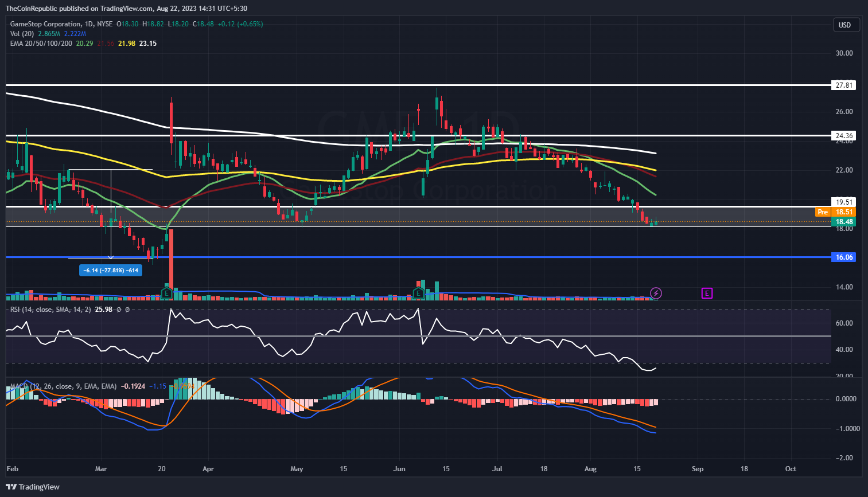The width and height of the screenshot is (868, 497).
Task: Click the Sep label on time axis
Action: (698, 469)
